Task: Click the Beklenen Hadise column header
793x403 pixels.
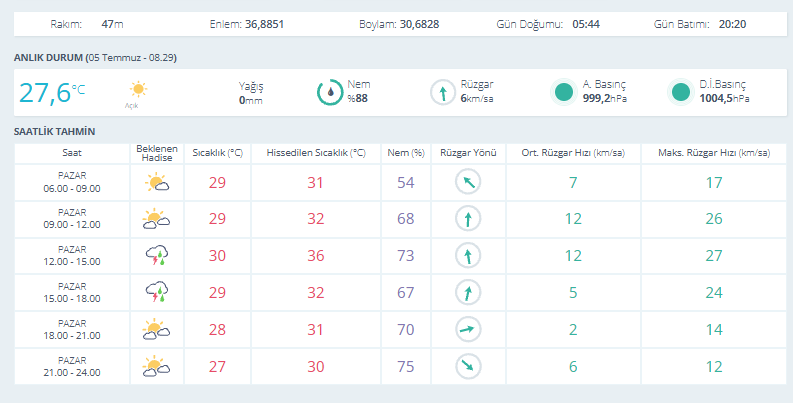Action: coord(157,153)
